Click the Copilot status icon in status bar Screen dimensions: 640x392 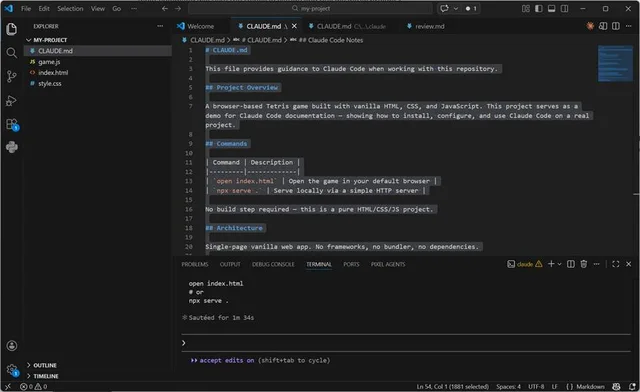(x=616, y=386)
